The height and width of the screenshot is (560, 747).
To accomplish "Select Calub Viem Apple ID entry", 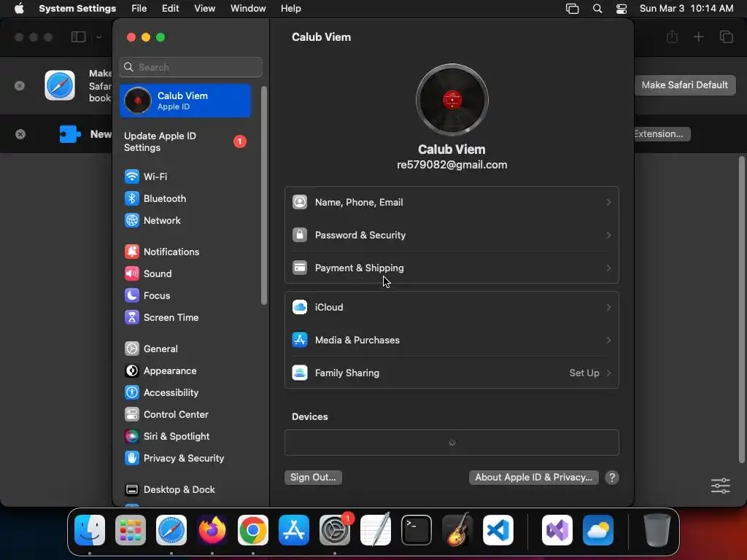I will pos(185,101).
